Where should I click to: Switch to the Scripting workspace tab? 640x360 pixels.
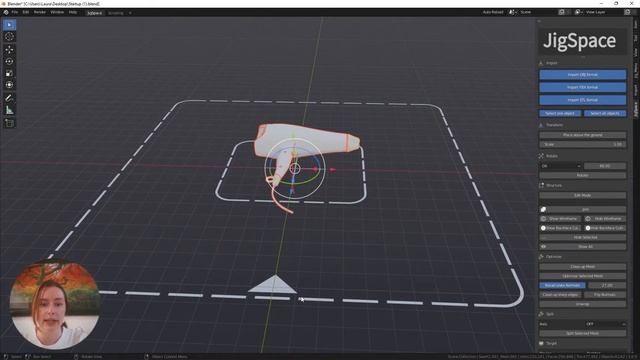[116, 13]
